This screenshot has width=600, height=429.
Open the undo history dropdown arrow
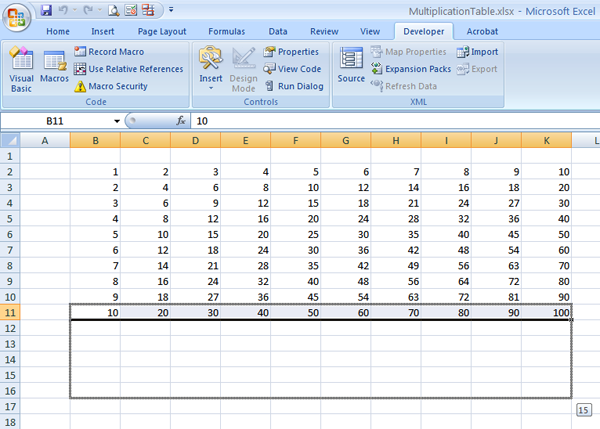coord(75,10)
